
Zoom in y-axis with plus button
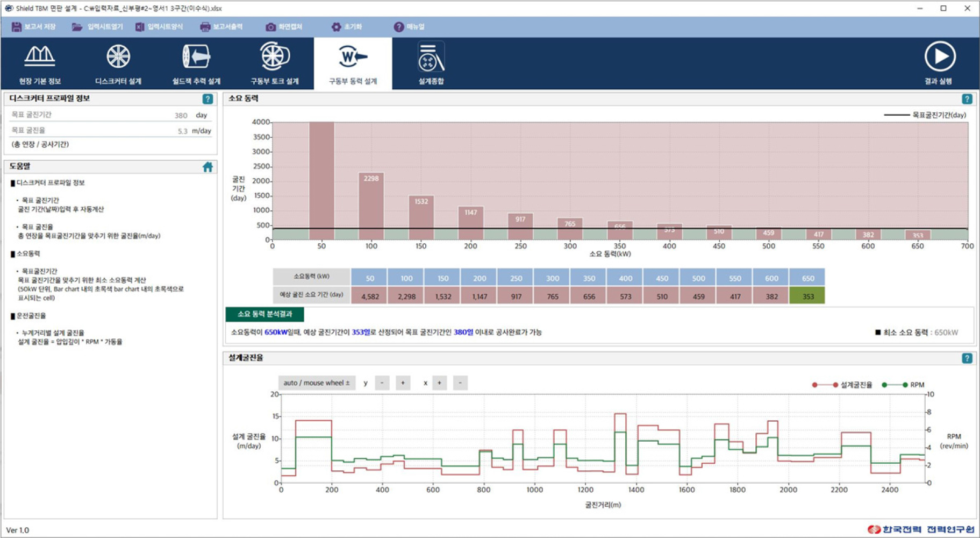(403, 383)
